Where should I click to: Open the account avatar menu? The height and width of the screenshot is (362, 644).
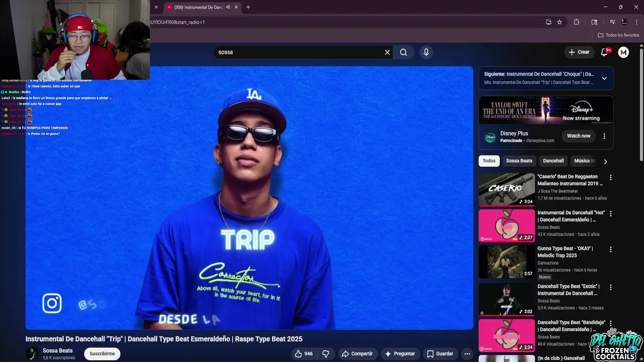[623, 52]
